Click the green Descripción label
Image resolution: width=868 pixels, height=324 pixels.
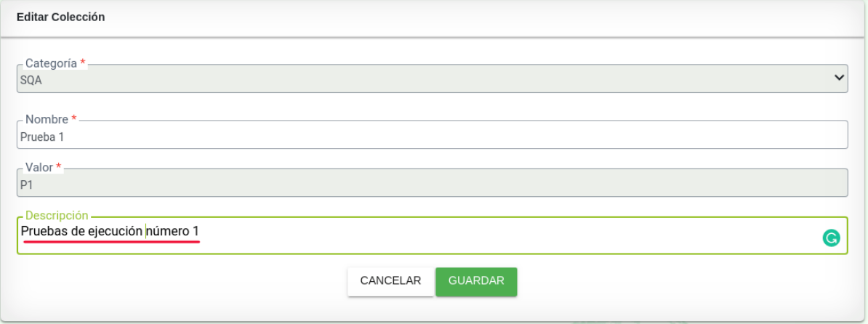click(57, 216)
